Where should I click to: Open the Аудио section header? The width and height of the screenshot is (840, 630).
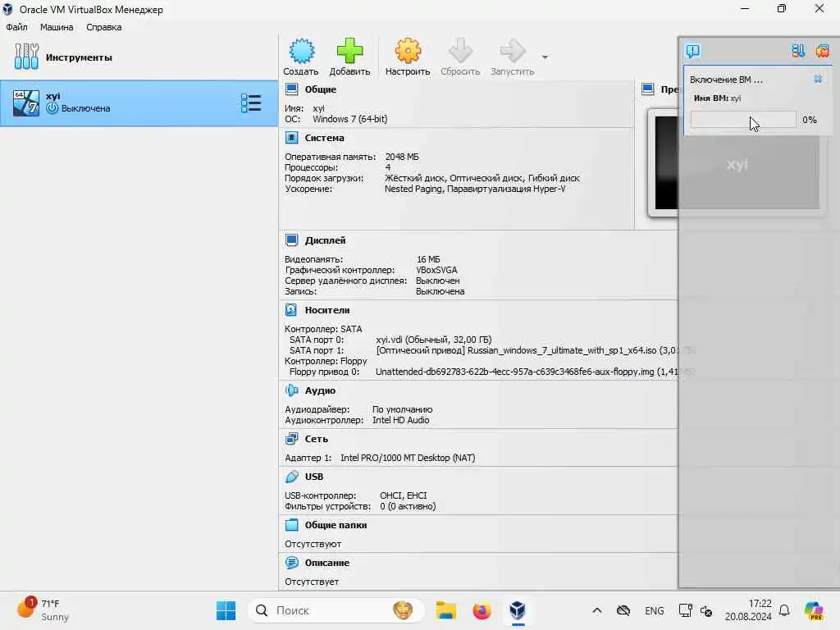pyautogui.click(x=320, y=390)
